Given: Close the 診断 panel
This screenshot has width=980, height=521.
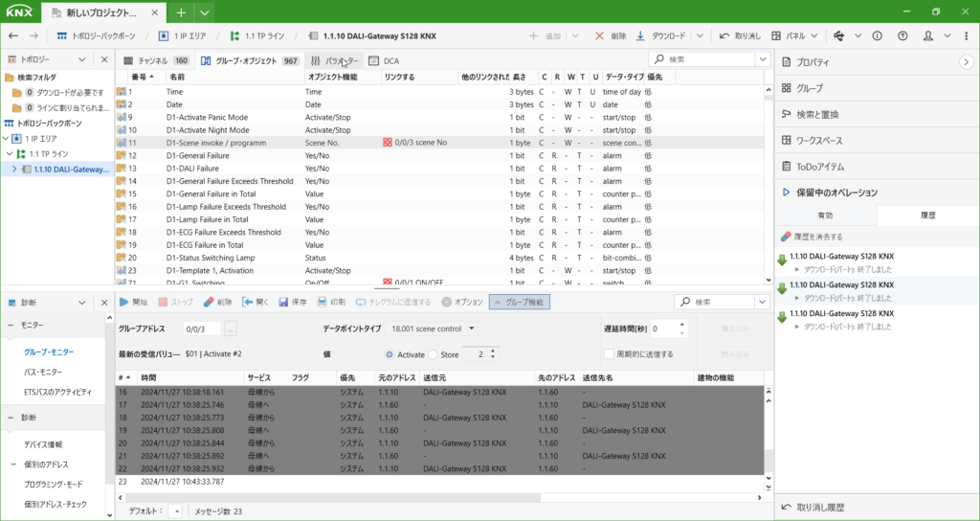Looking at the screenshot, I should 104,303.
